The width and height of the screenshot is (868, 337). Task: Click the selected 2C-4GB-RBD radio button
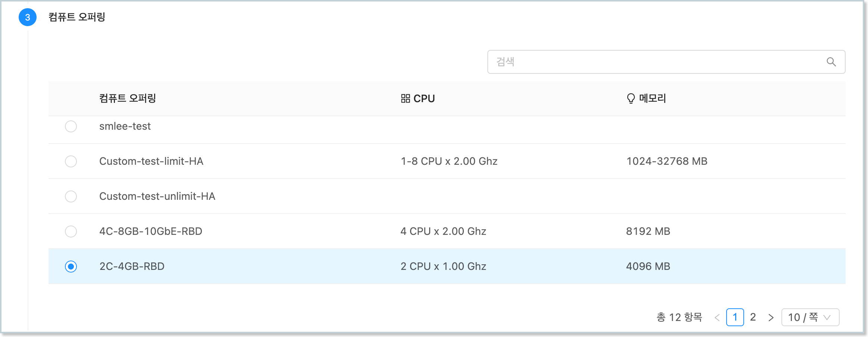point(71,266)
